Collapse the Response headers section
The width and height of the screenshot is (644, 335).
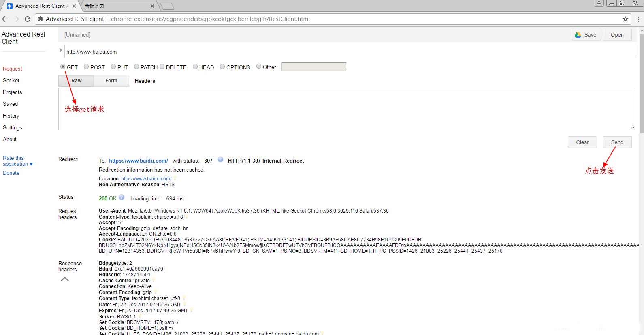65,279
